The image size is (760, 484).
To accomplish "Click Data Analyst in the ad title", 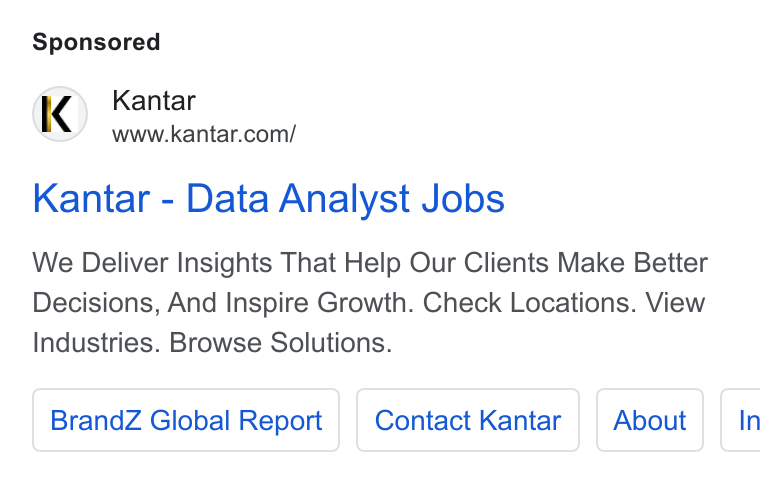I will 298,198.
